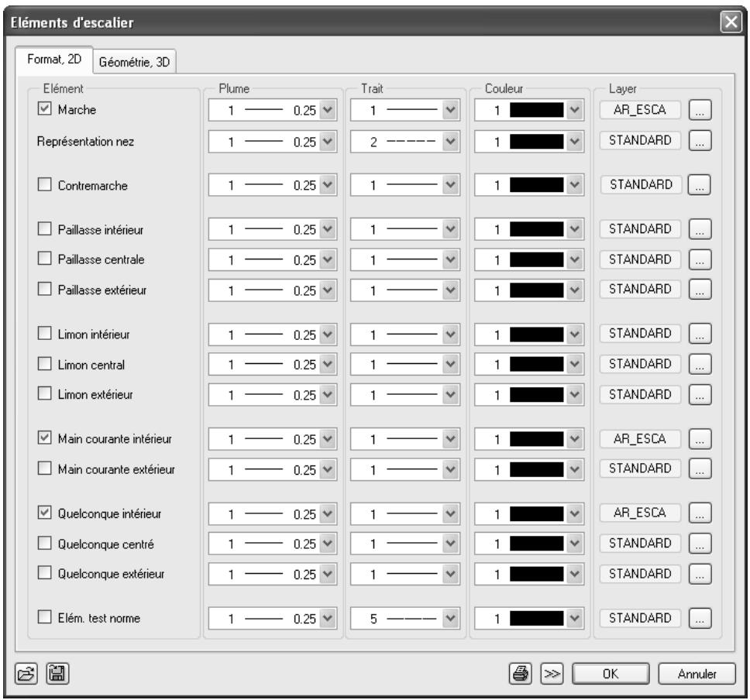Open layer browse button for Représentation nez
Screen dimensions: 750x700
click(700, 141)
